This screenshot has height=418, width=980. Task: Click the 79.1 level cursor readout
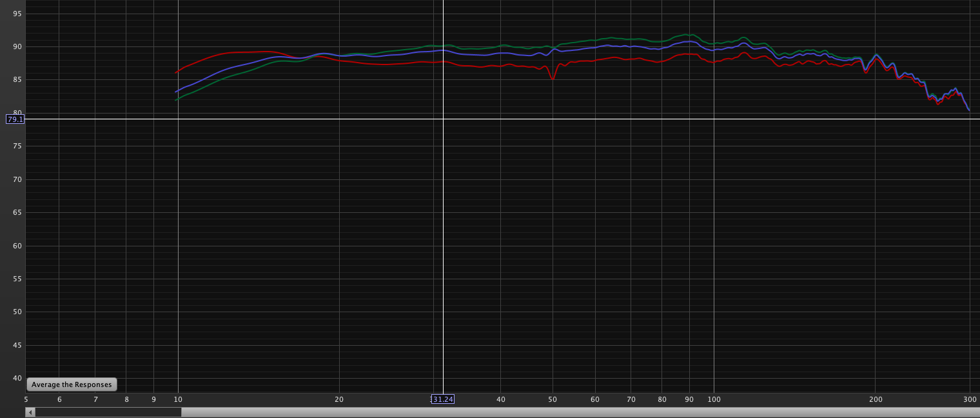[x=15, y=119]
